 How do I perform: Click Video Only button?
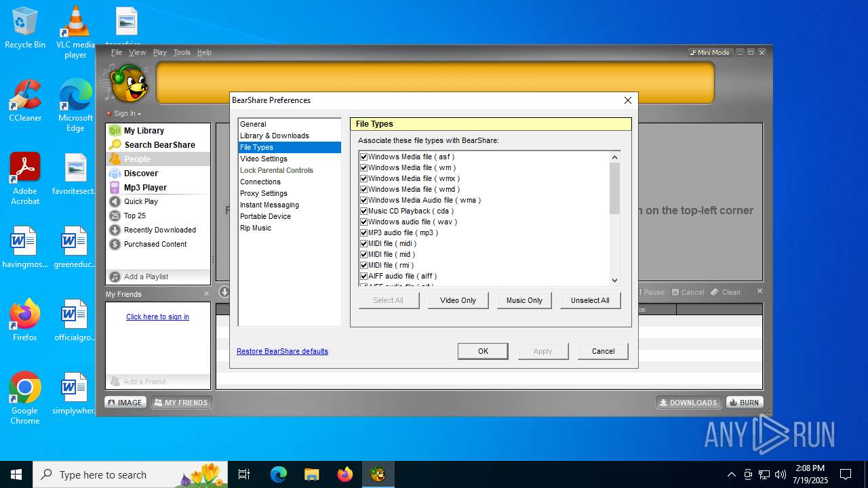click(x=458, y=300)
